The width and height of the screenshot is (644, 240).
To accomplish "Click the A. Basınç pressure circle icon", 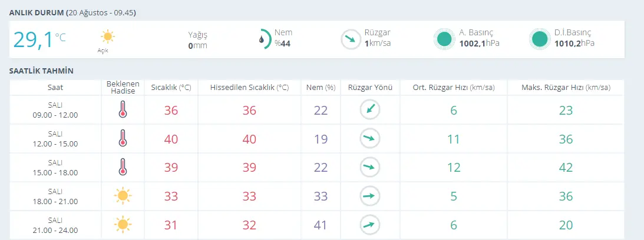I will pyautogui.click(x=445, y=39).
